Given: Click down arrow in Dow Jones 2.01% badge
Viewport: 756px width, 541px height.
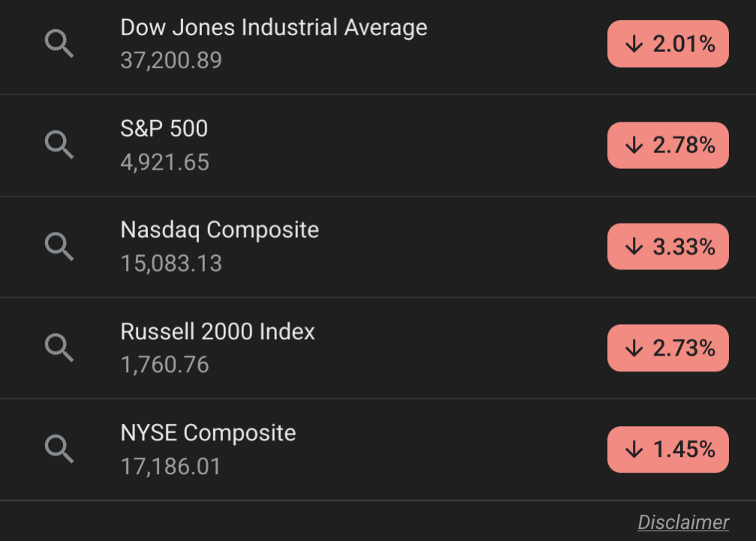Looking at the screenshot, I should pyautogui.click(x=634, y=44).
